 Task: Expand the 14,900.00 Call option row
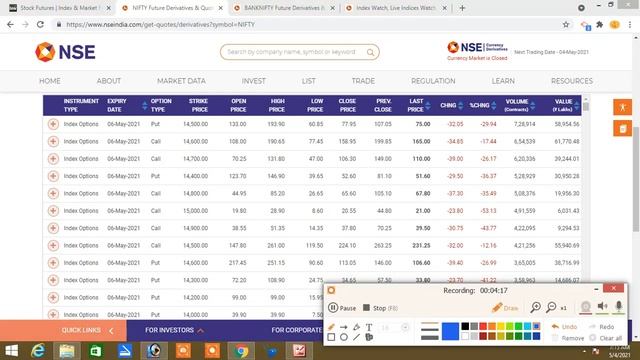(53, 228)
